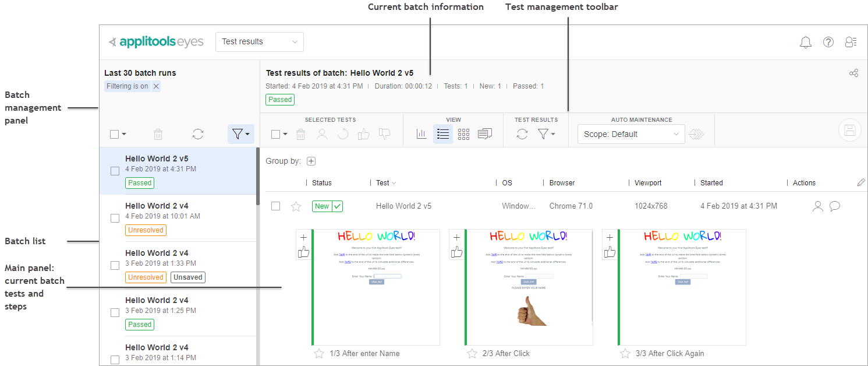
Task: Select the Hello World 2 v5 test row checkbox
Action: click(x=276, y=206)
